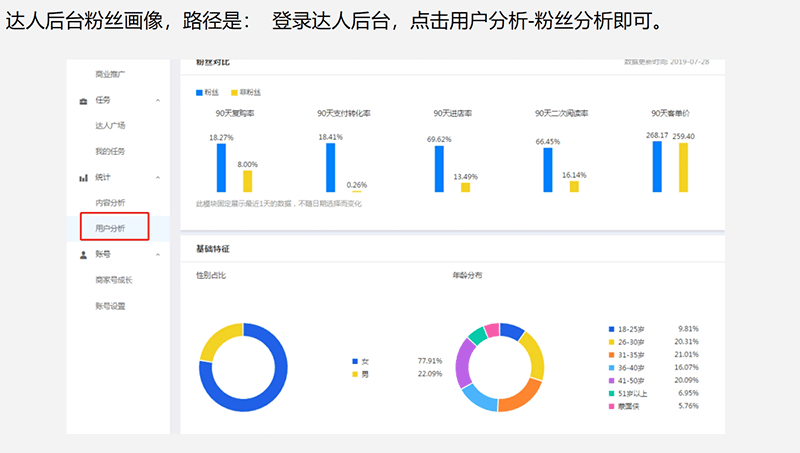Viewport: 800px width, 453px height.
Task: Toggle the blue 粉丝 legend marker
Action: tap(200, 92)
